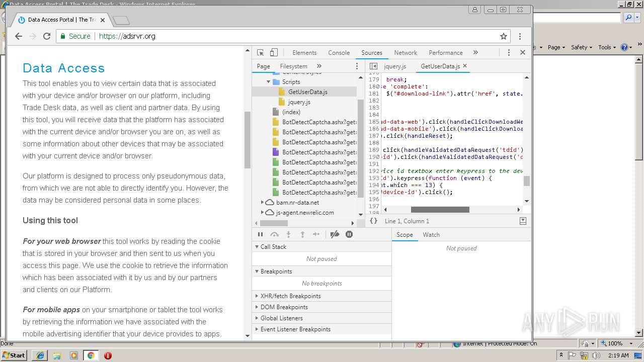
Task: Select the Watch tab
Action: click(x=431, y=235)
